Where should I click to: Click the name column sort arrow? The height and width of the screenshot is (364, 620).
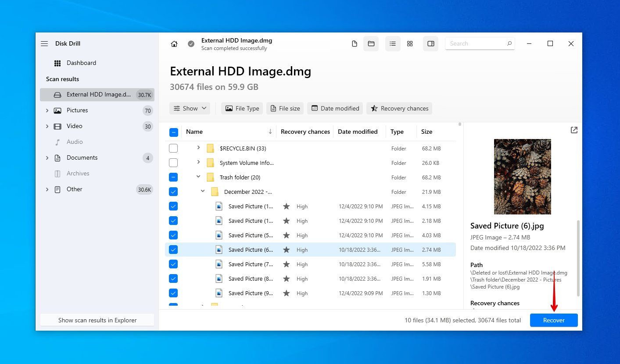270,132
